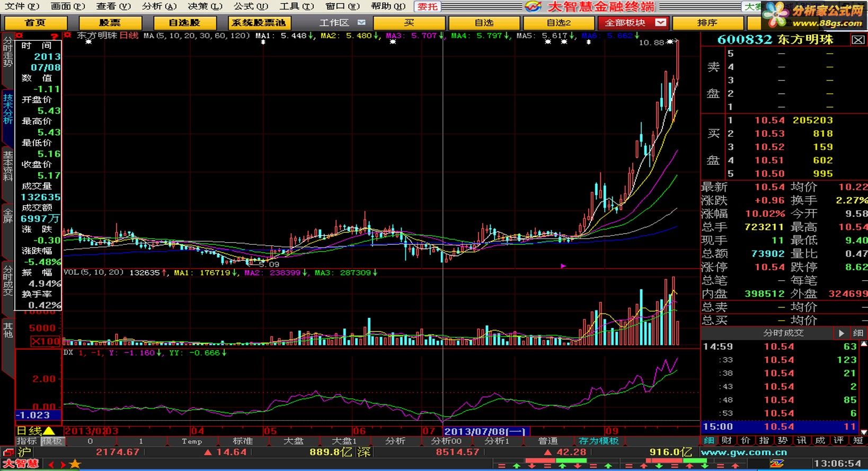868x471 pixels.
Task: Open the 文件(F) menu
Action: pyautogui.click(x=22, y=6)
